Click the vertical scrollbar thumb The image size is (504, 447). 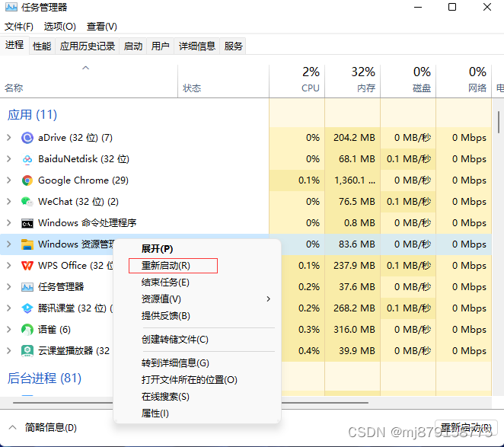tap(499, 122)
